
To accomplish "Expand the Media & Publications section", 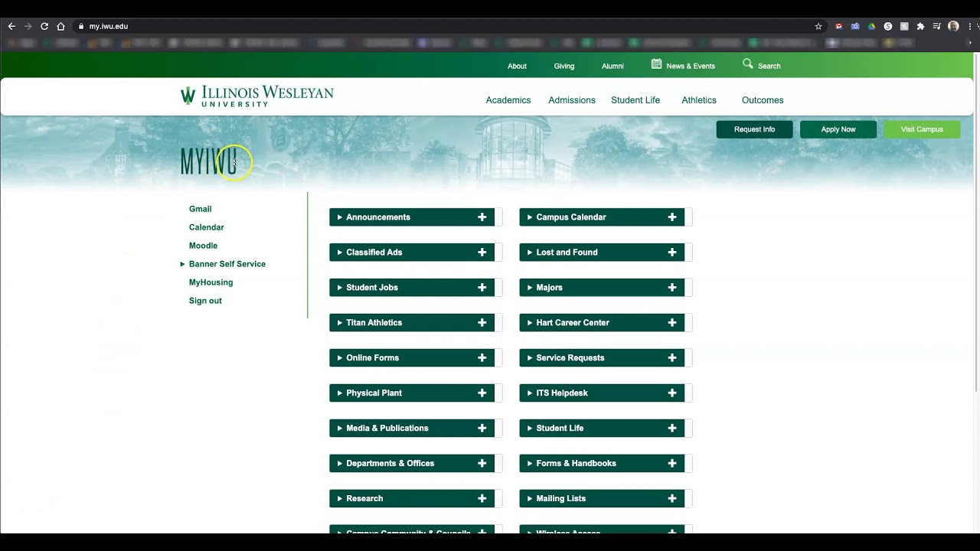I will pyautogui.click(x=412, y=429).
